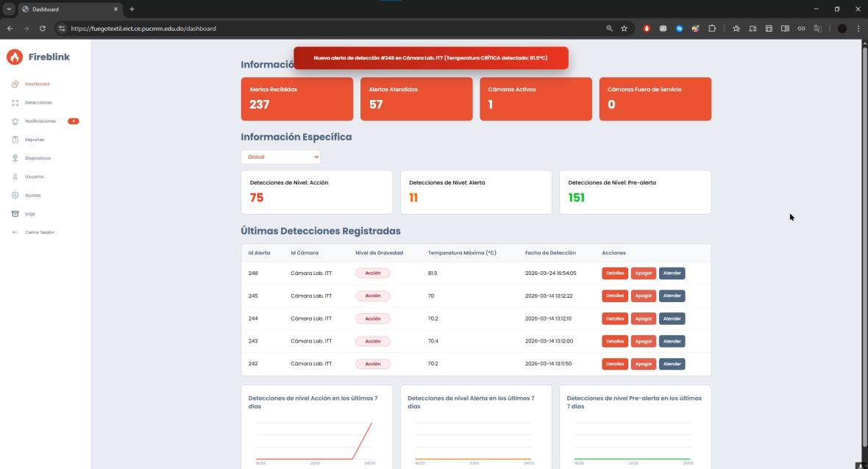
Task: Open the Ajustes gear icon
Action: point(15,196)
